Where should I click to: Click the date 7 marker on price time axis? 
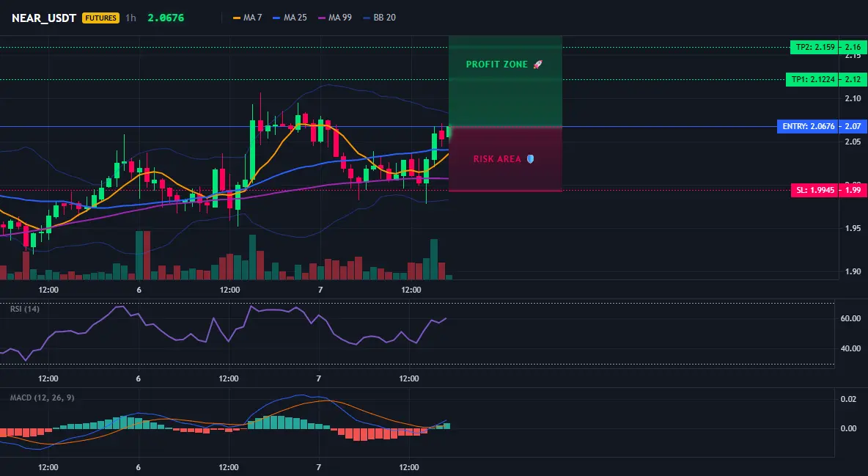pos(320,290)
